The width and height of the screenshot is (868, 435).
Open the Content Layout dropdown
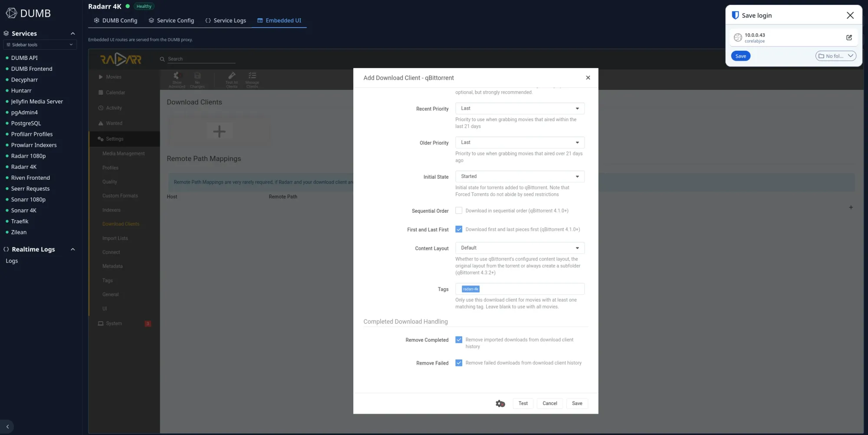520,248
